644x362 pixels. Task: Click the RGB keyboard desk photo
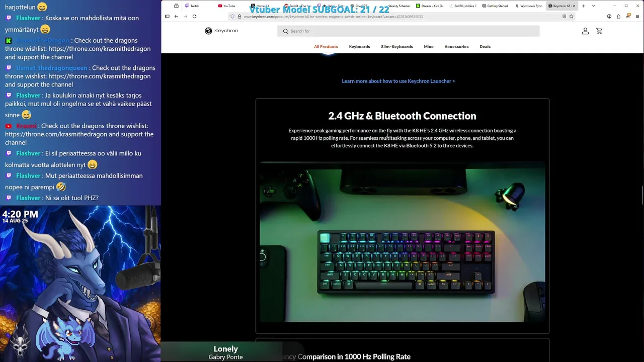click(x=403, y=242)
